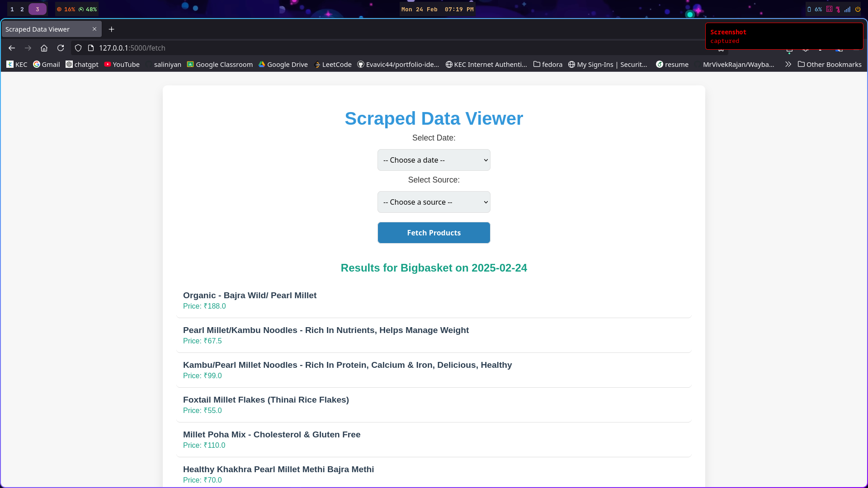Open the MrVivekRajan/Wayba... bookmark

pyautogui.click(x=735, y=65)
